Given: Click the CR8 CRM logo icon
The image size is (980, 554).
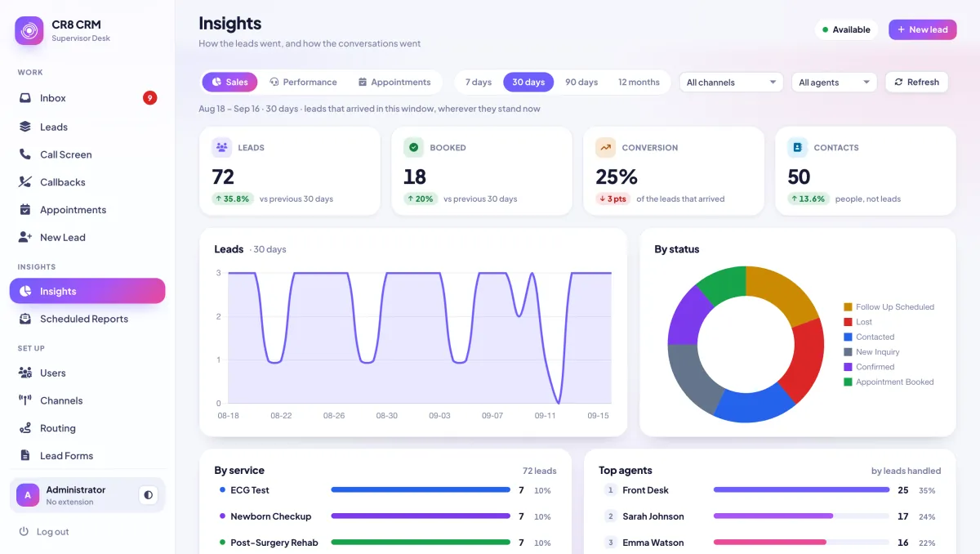Looking at the screenshot, I should (x=29, y=31).
